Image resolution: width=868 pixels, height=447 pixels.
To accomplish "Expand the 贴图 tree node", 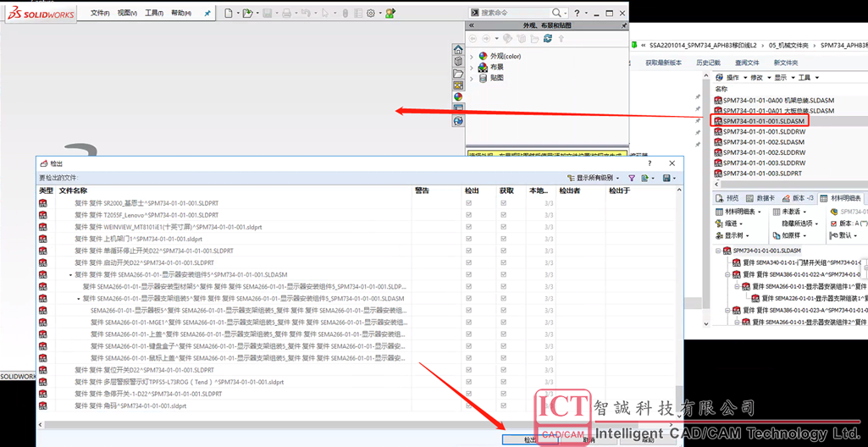I will pyautogui.click(x=472, y=79).
